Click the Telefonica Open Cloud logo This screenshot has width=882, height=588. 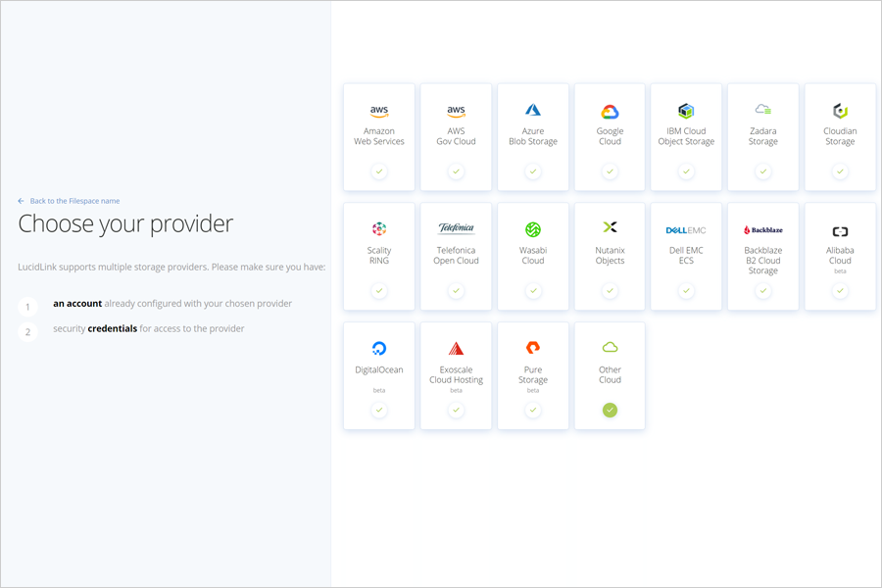pos(456,228)
